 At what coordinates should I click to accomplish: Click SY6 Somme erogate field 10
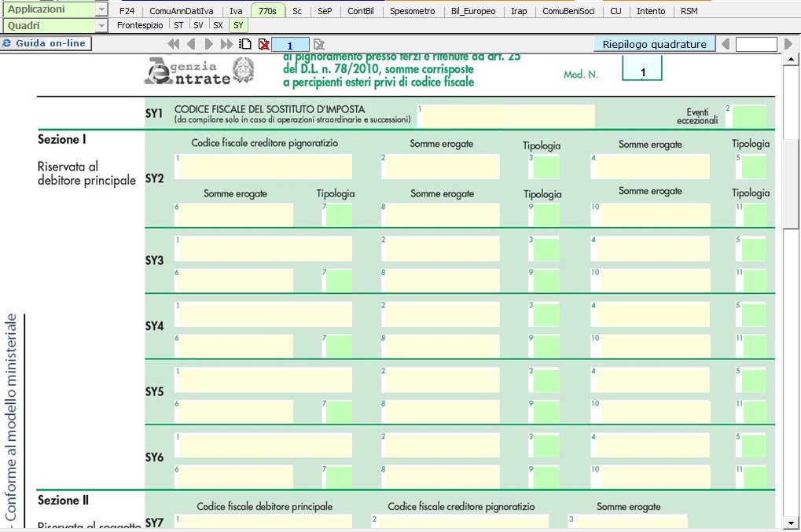click(x=656, y=478)
